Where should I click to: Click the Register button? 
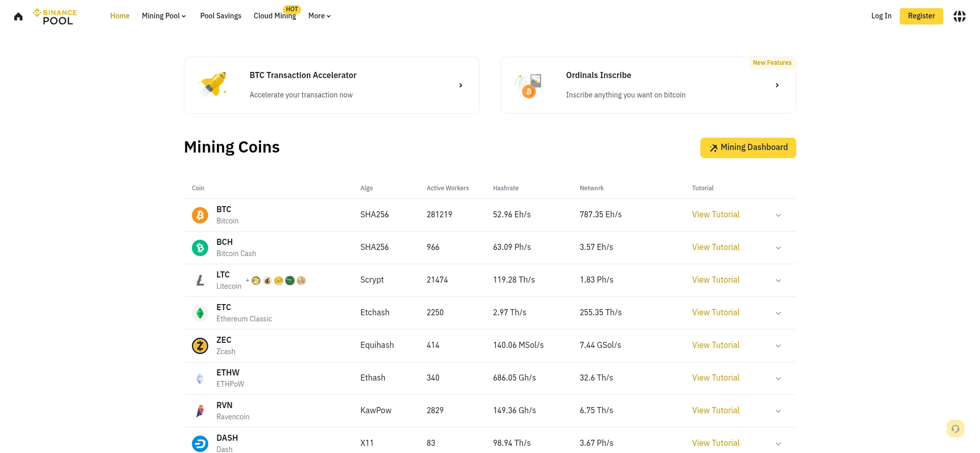tap(921, 16)
